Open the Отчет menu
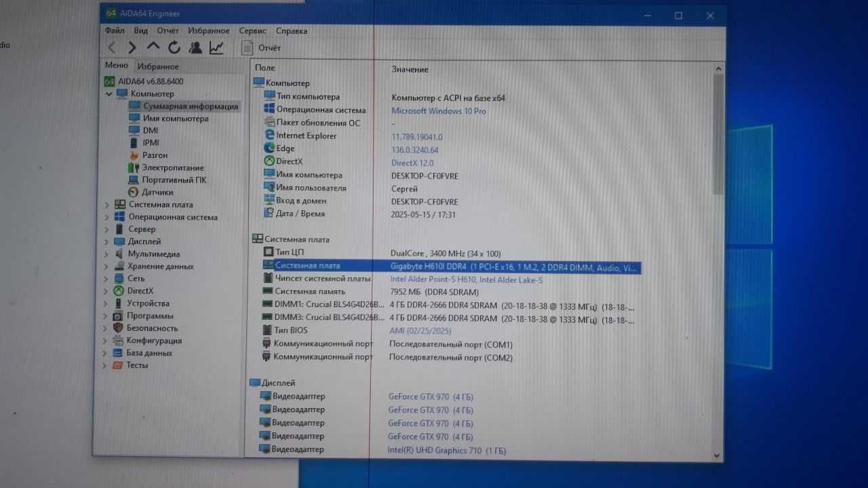This screenshot has height=488, width=868. [168, 30]
